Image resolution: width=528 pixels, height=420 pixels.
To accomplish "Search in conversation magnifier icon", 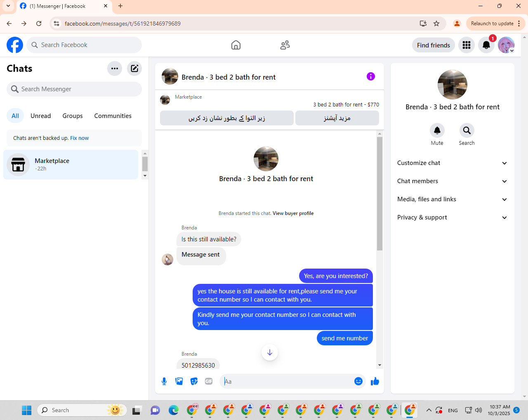I will pyautogui.click(x=467, y=130).
